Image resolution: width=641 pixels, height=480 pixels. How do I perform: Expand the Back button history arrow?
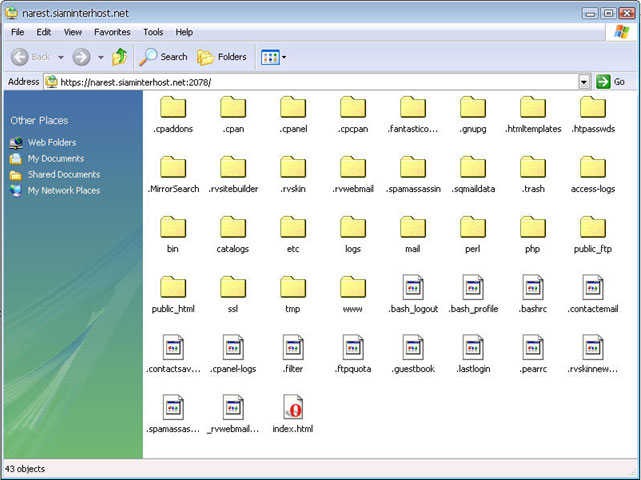61,57
